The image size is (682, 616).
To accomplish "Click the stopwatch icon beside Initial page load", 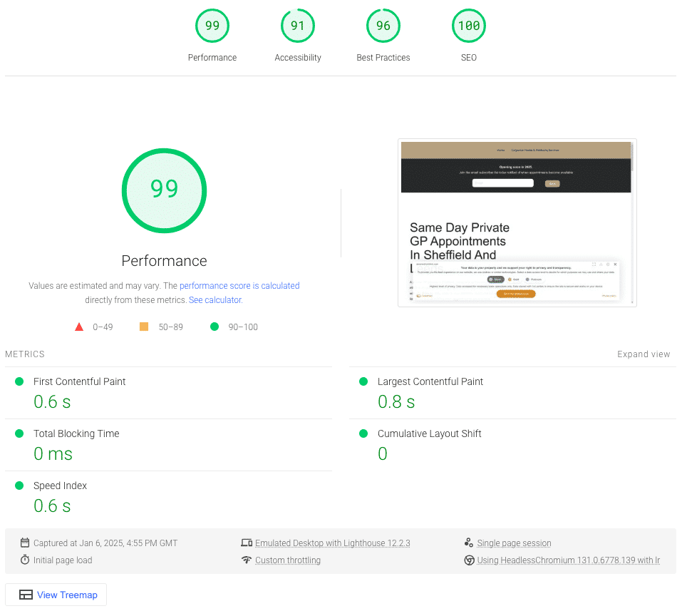I will [25, 560].
